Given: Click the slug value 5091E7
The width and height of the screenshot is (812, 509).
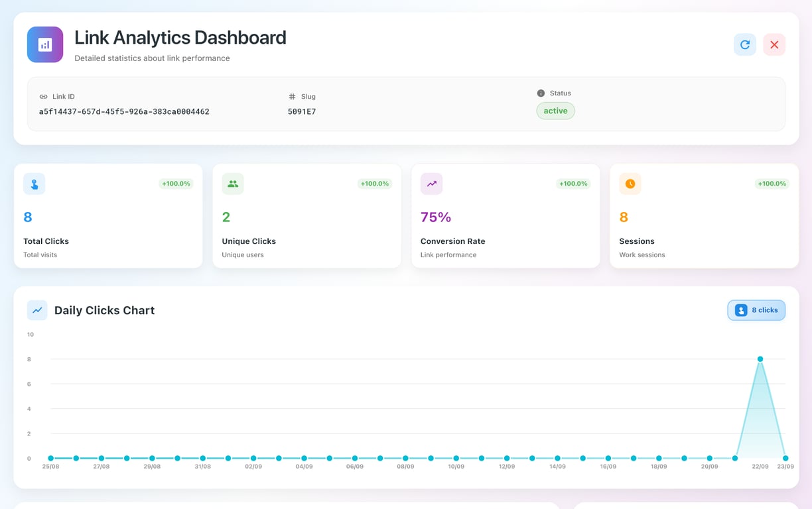Looking at the screenshot, I should (x=302, y=112).
